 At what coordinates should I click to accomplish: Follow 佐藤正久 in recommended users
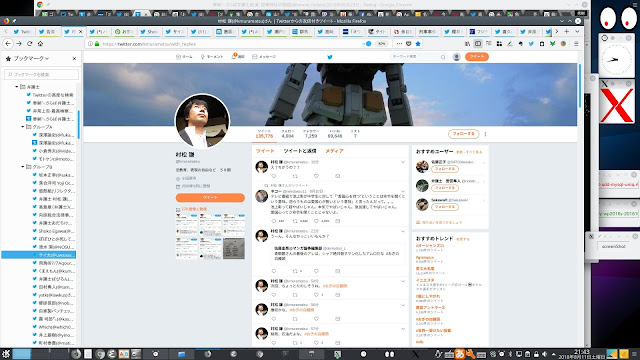click(x=444, y=169)
